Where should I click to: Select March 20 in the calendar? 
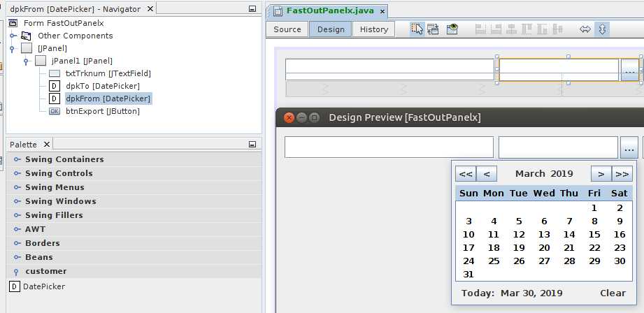pyautogui.click(x=544, y=248)
